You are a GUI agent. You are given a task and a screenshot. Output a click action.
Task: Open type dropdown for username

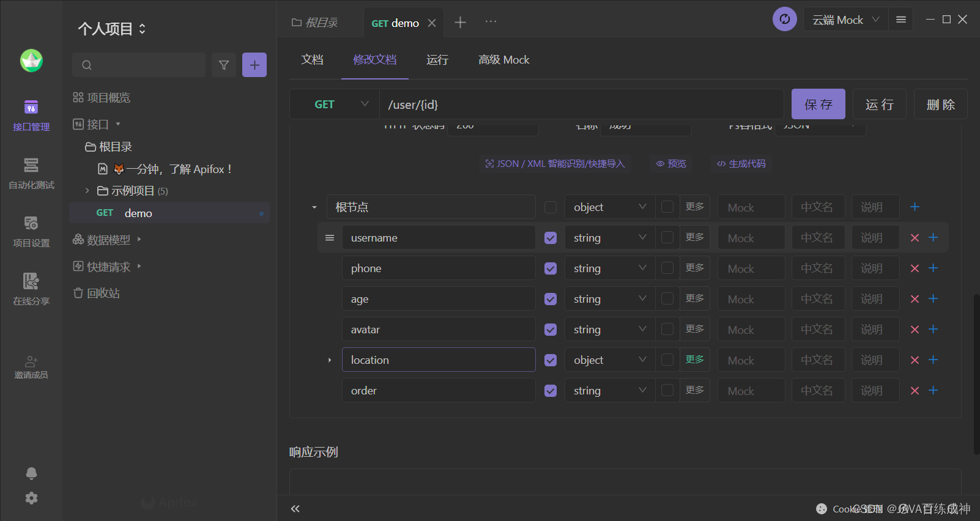(609, 237)
